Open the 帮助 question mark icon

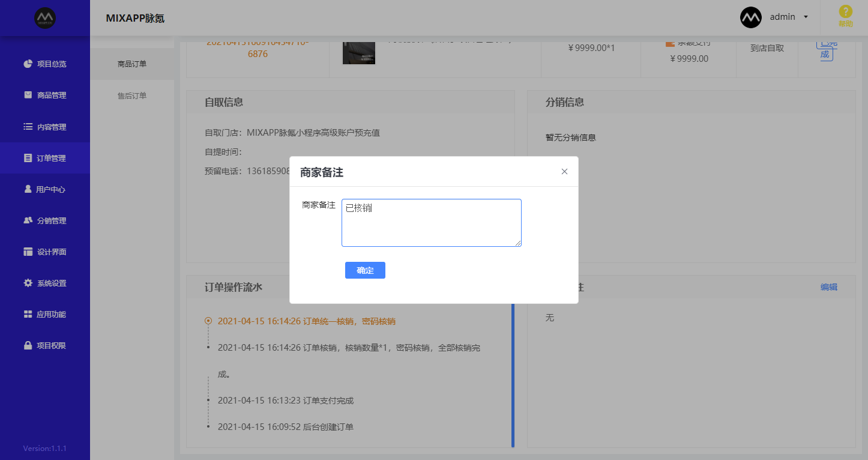point(845,12)
